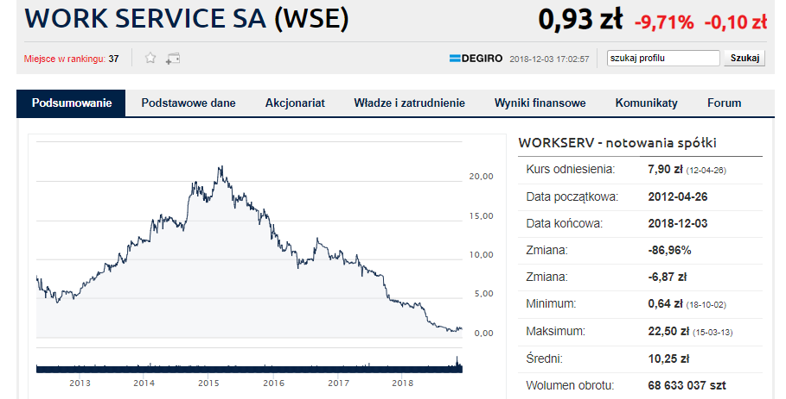The width and height of the screenshot is (786, 399).
Task: Switch to the Podsumowanie tab
Action: [71, 103]
